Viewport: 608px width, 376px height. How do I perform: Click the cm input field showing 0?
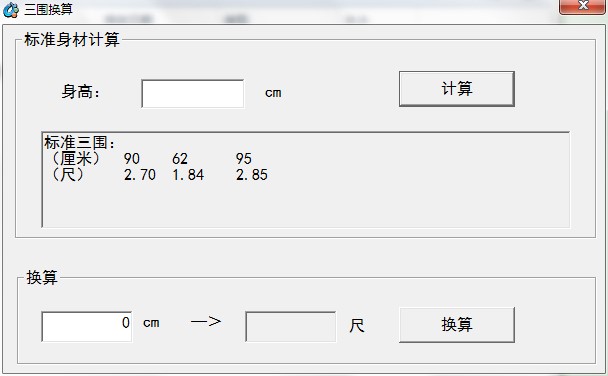87,326
